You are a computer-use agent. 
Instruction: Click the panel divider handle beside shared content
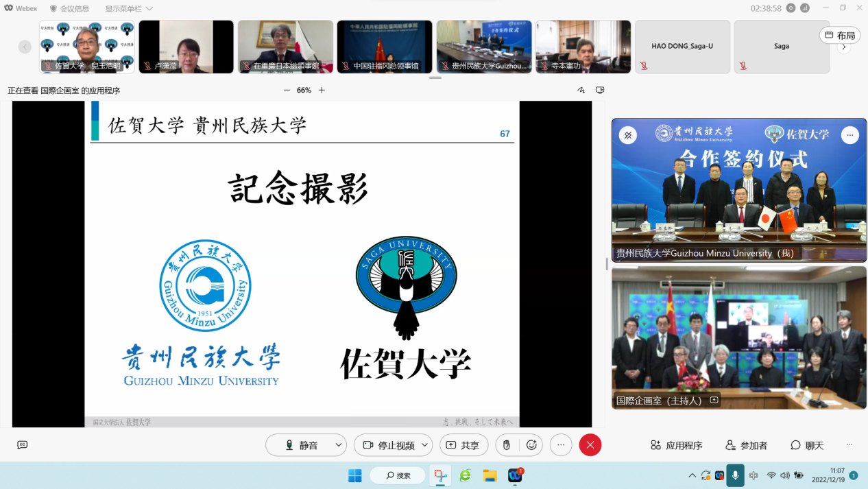tap(607, 263)
